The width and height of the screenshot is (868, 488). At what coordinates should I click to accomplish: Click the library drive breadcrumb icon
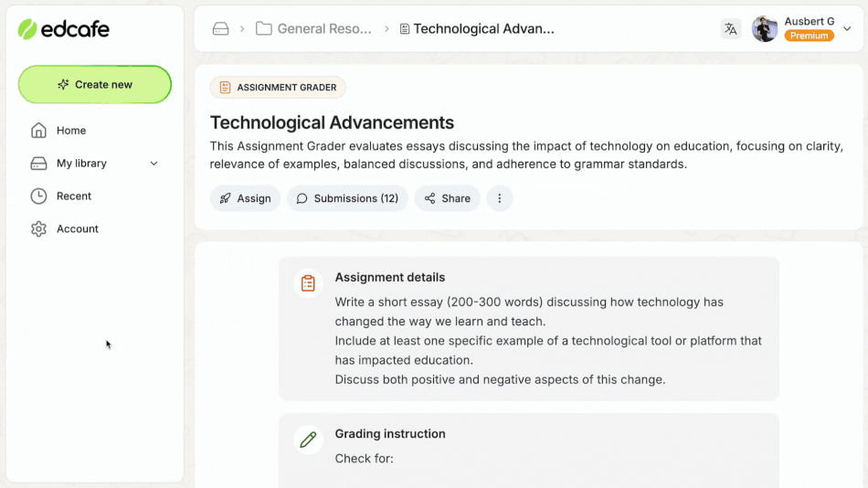pyautogui.click(x=220, y=28)
